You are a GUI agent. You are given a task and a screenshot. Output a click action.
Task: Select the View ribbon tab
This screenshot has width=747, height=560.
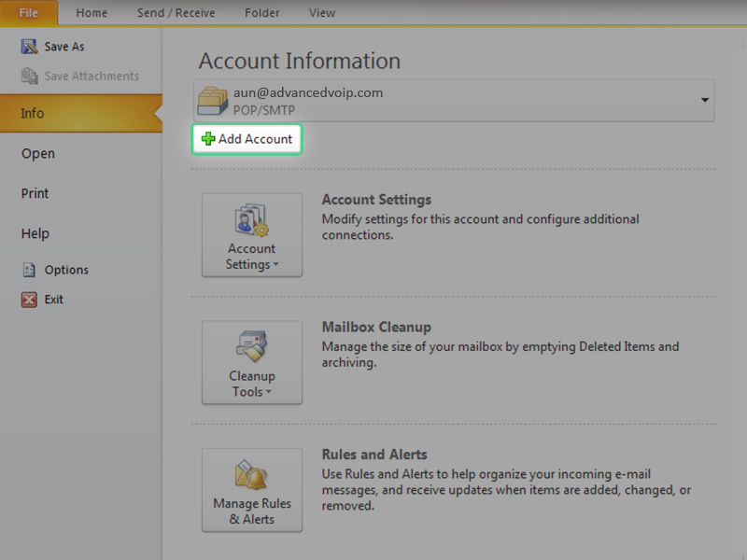322,13
